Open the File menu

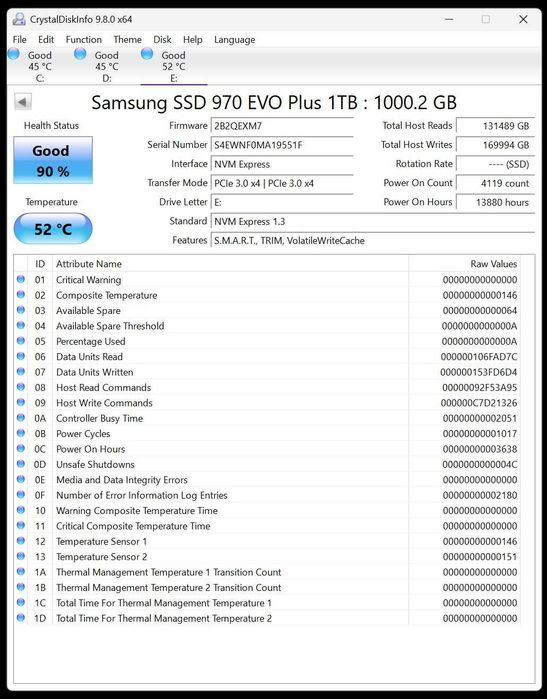pyautogui.click(x=20, y=40)
